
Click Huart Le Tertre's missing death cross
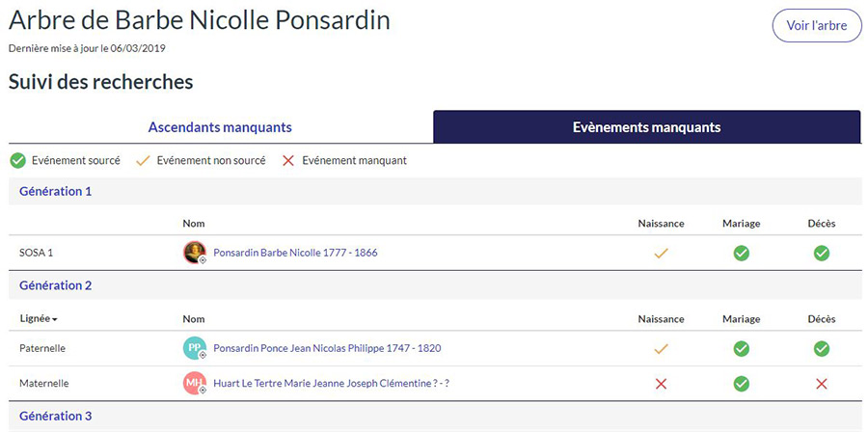click(822, 384)
